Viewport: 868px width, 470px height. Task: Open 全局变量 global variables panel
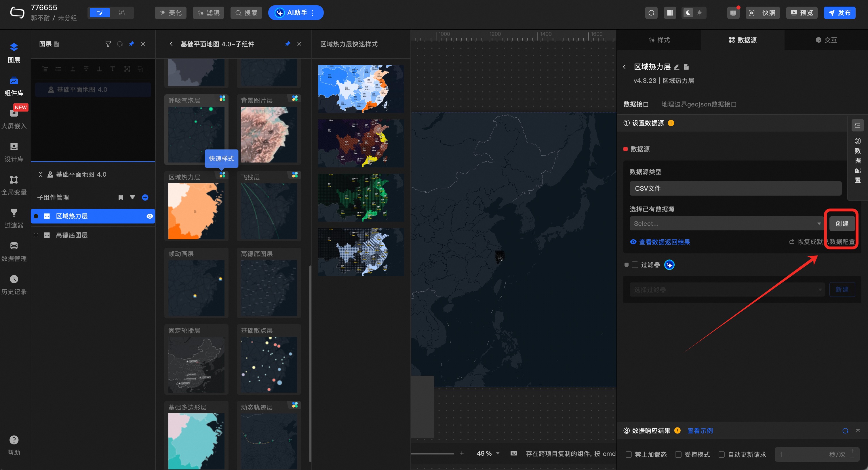(14, 185)
